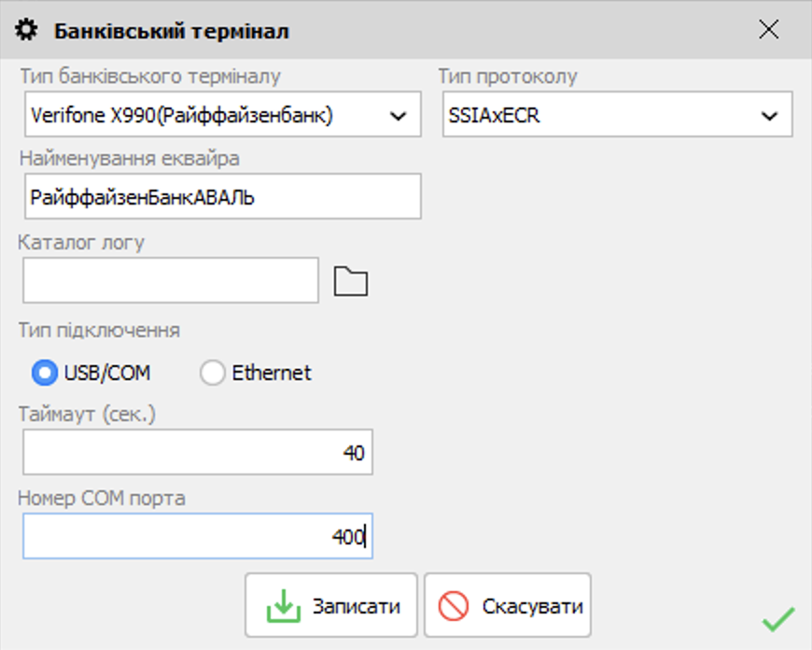
Task: Focus the empty Каталог логу field
Action: coord(171,281)
